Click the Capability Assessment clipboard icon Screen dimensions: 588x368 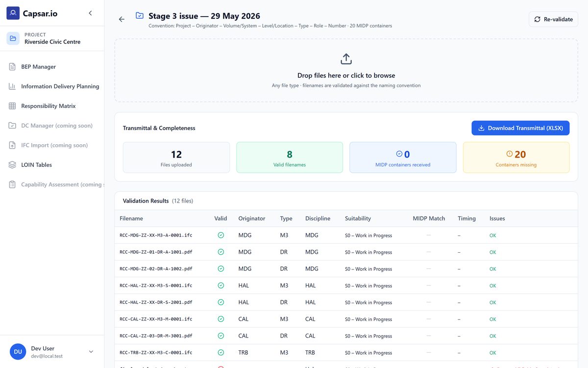[x=12, y=184]
